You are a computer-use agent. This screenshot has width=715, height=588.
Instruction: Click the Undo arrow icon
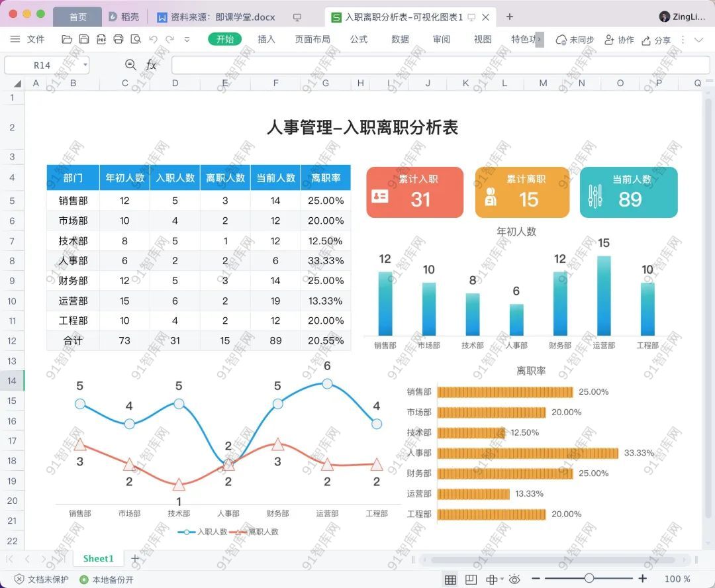click(154, 40)
